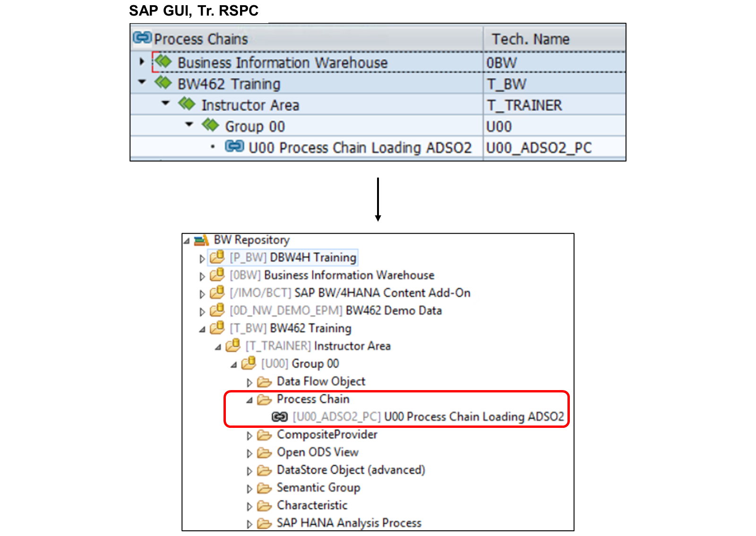
Task: Expand the Business Information Warehouse node in RSPC
Action: (x=142, y=61)
